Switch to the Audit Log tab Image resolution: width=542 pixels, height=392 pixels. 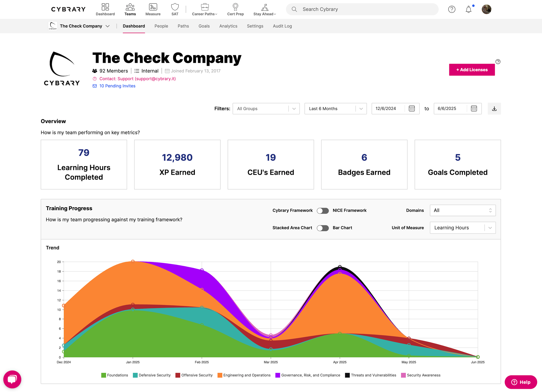click(282, 26)
